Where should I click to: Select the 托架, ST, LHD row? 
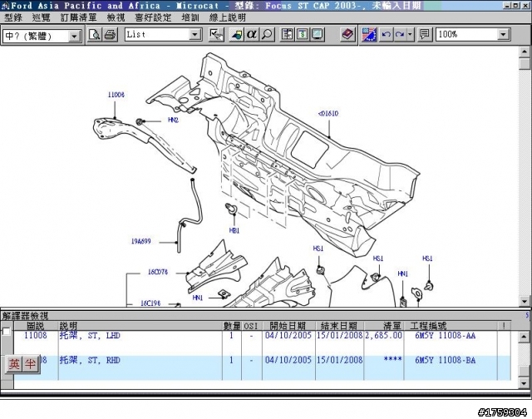(x=262, y=343)
